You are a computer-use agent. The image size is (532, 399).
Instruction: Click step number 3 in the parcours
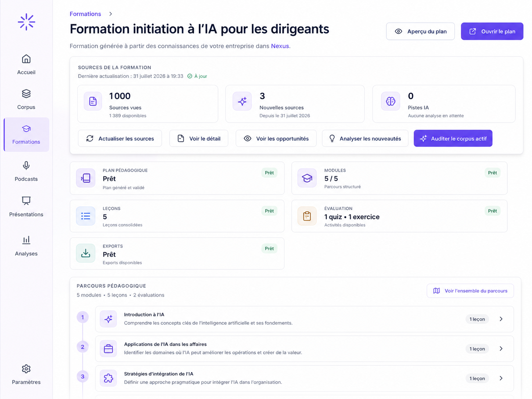click(83, 377)
